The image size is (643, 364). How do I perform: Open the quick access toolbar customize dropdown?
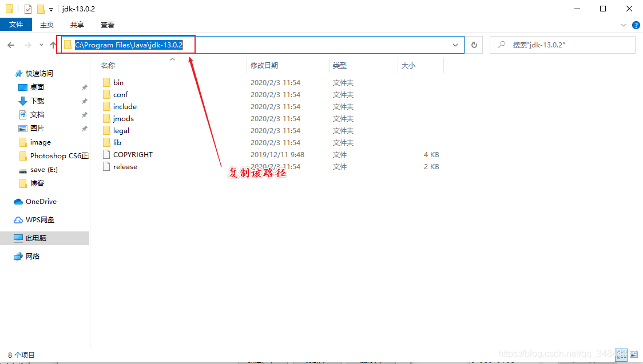point(51,9)
